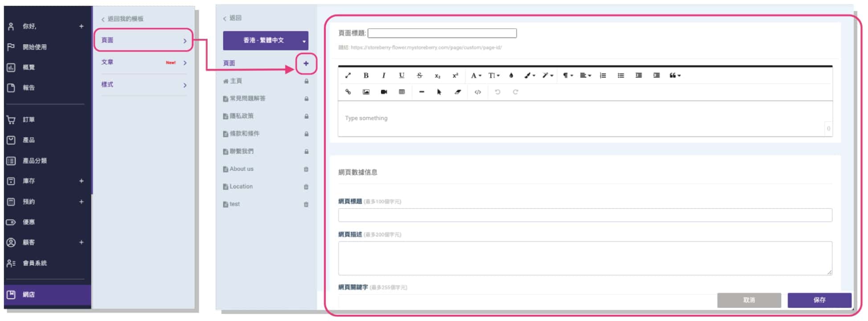Click the 頁面標題 input field

[442, 33]
